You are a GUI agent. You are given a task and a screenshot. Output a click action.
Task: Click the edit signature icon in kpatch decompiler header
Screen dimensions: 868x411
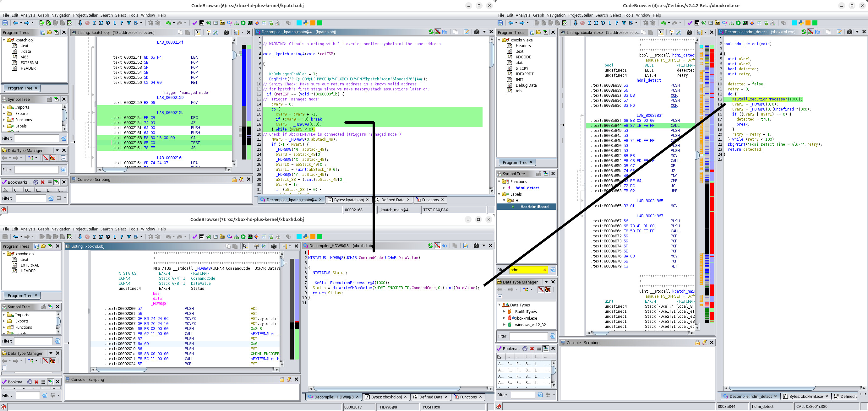[466, 32]
